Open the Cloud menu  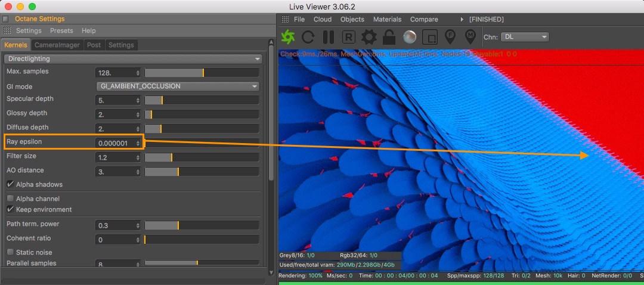pyautogui.click(x=323, y=19)
